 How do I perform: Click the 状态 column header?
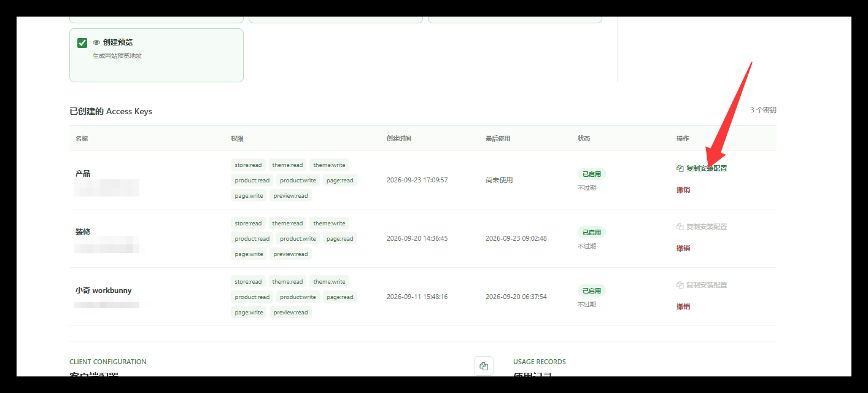pyautogui.click(x=584, y=138)
